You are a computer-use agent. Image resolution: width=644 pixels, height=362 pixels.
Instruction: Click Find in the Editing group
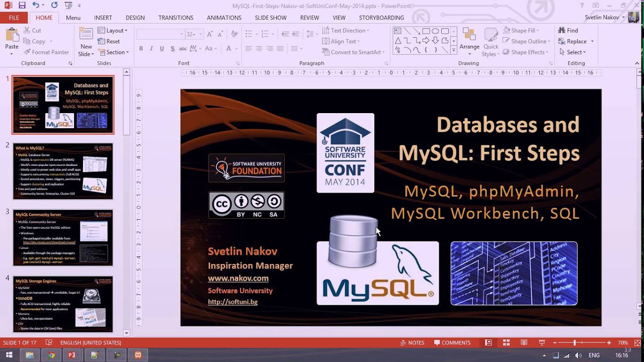[568, 31]
